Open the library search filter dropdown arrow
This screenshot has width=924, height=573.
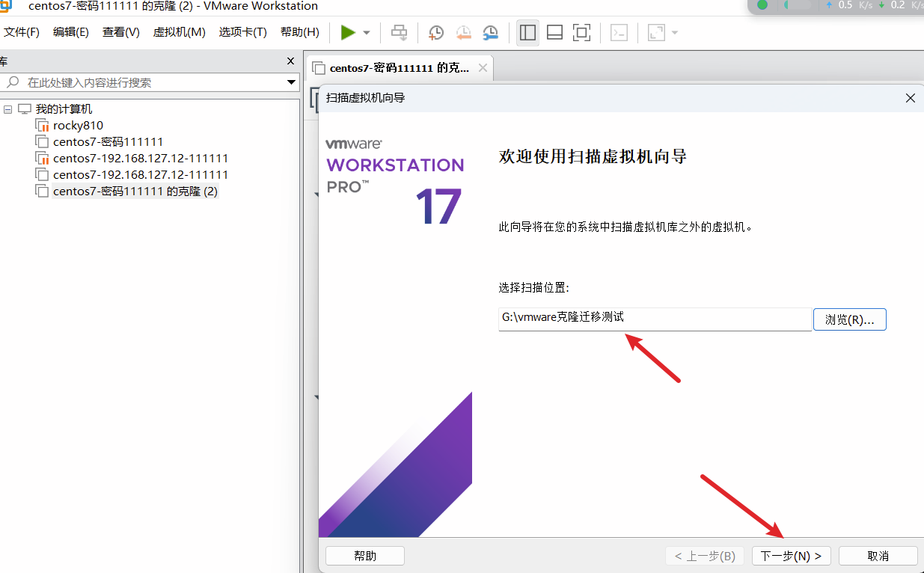(292, 82)
